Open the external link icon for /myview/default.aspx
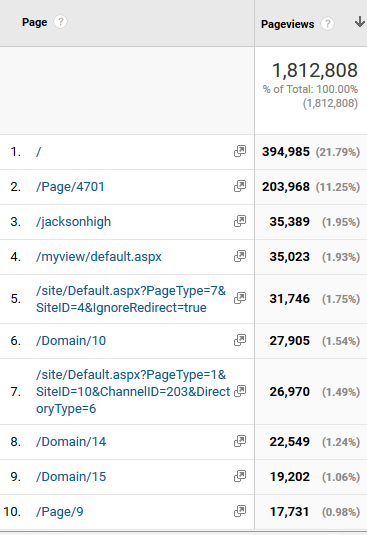Screen dimensions: 367x535 [x=240, y=256]
